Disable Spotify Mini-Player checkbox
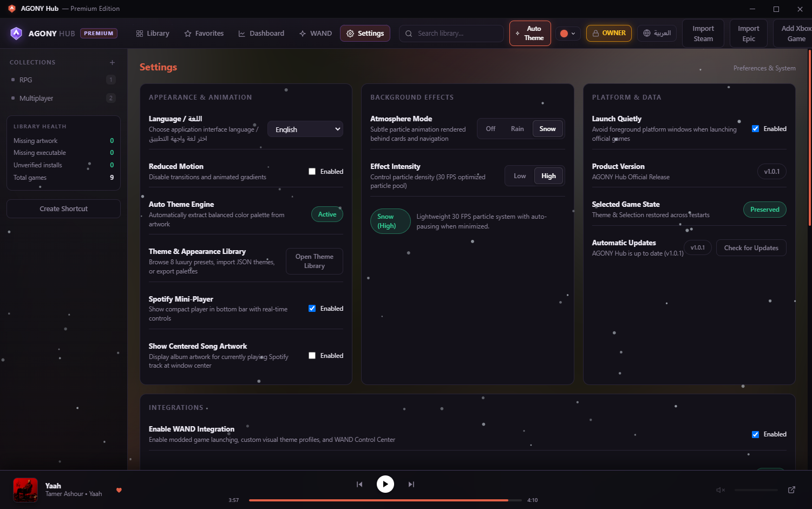Screen dimensions: 812x509 312,309
